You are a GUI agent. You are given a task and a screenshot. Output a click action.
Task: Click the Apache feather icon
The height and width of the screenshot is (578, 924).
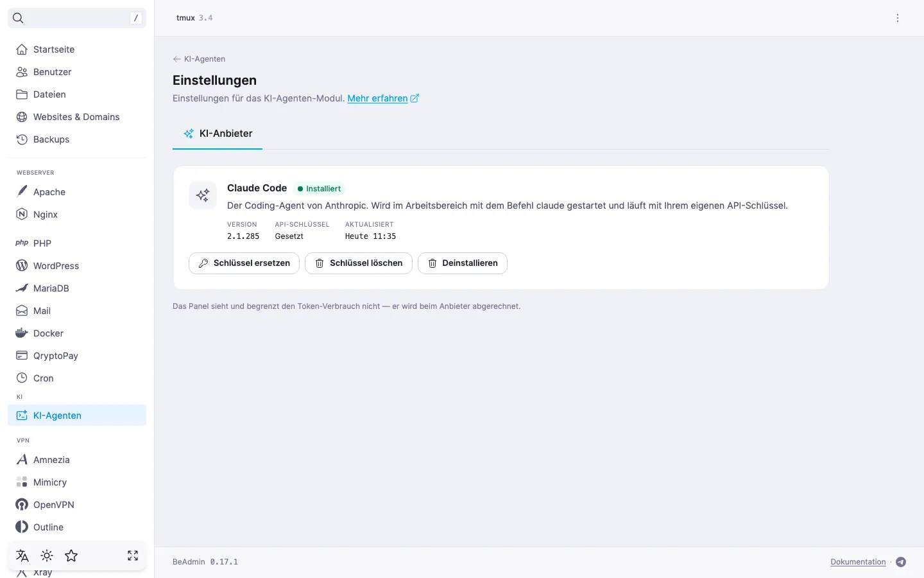click(x=22, y=192)
